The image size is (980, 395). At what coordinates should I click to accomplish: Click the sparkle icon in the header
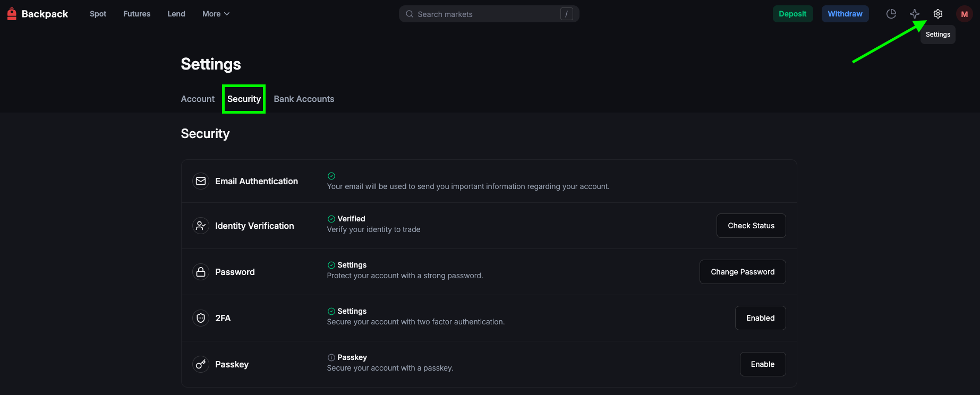pyautogui.click(x=915, y=14)
